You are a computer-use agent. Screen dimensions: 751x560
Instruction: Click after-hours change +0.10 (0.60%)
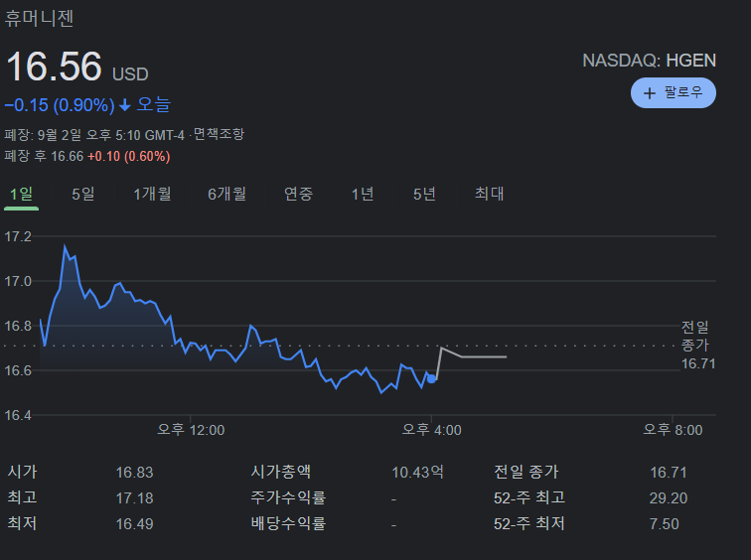(x=129, y=157)
